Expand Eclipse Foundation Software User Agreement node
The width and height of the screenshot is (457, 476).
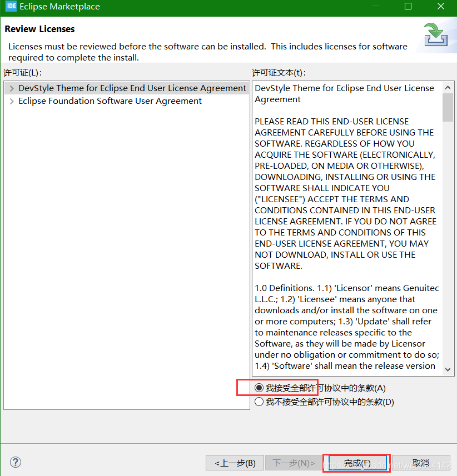tap(12, 101)
